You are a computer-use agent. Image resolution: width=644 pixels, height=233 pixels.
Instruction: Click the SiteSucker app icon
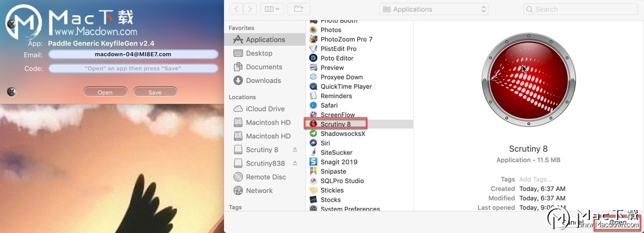point(313,153)
